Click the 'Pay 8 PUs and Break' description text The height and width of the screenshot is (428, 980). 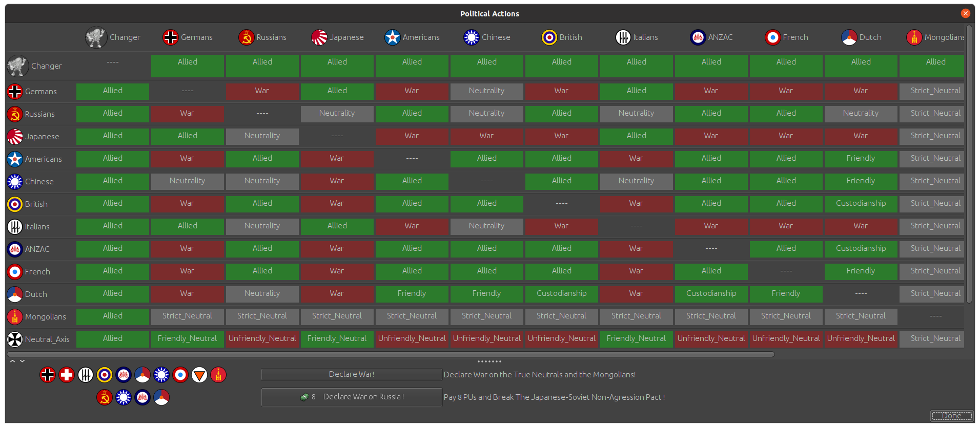(555, 397)
